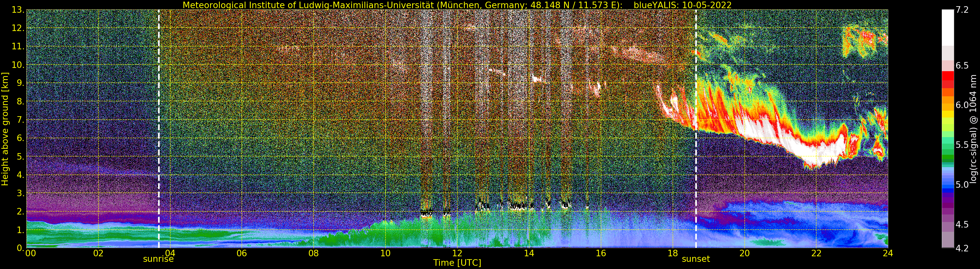
Task: Click height axis tick label '2.'
Action: pos(20,211)
